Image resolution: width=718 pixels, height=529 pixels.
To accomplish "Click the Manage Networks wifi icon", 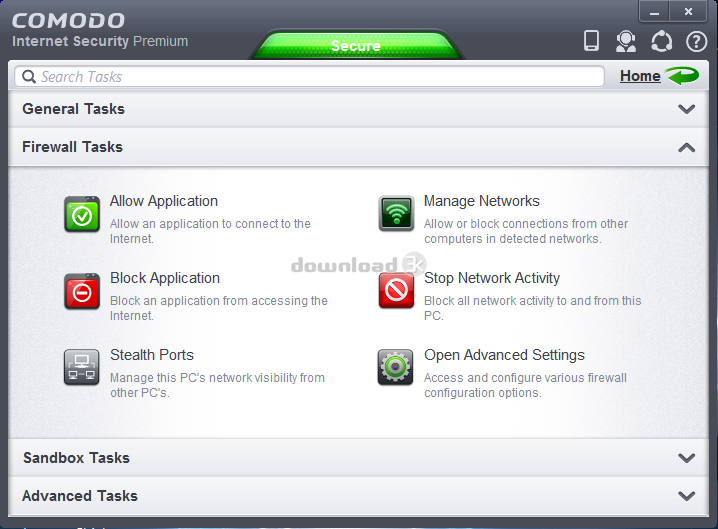I will tap(396, 214).
